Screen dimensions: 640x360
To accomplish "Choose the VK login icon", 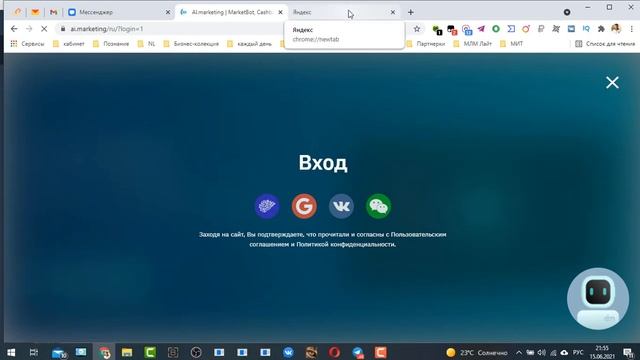I will click(x=341, y=206).
